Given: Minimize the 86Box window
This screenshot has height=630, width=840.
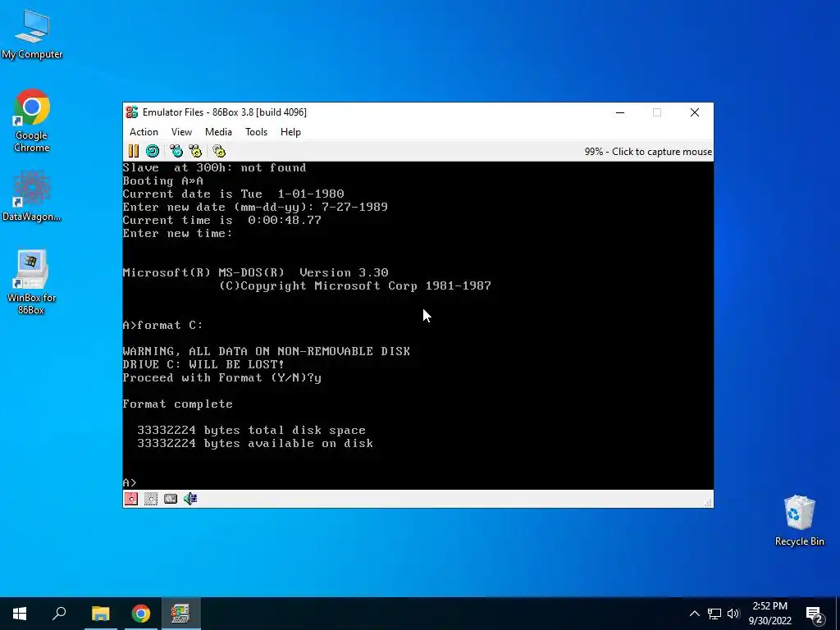Looking at the screenshot, I should [x=620, y=112].
